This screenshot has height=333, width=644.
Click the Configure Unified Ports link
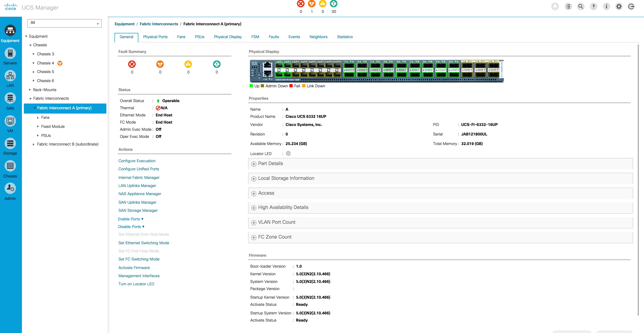(x=139, y=169)
